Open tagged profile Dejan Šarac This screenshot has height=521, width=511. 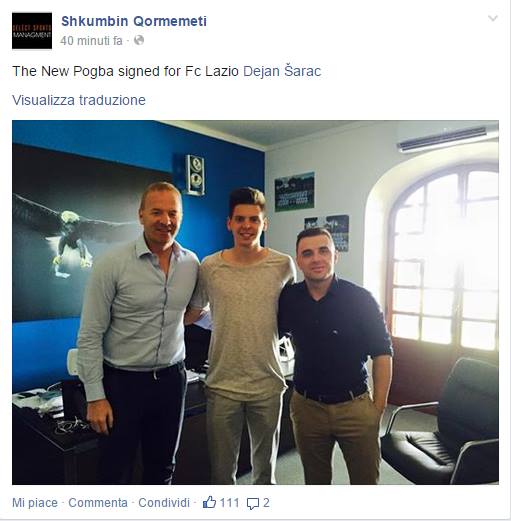(282, 71)
